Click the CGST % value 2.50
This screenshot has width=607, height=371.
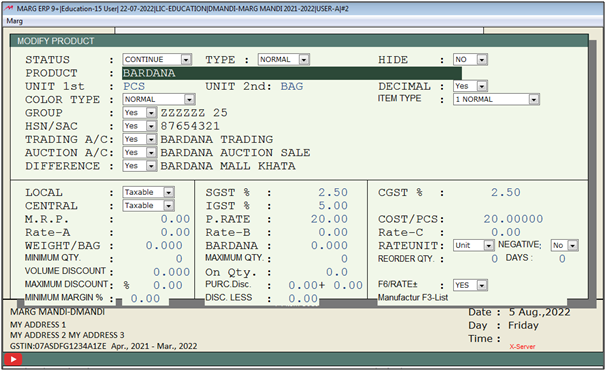click(x=506, y=192)
